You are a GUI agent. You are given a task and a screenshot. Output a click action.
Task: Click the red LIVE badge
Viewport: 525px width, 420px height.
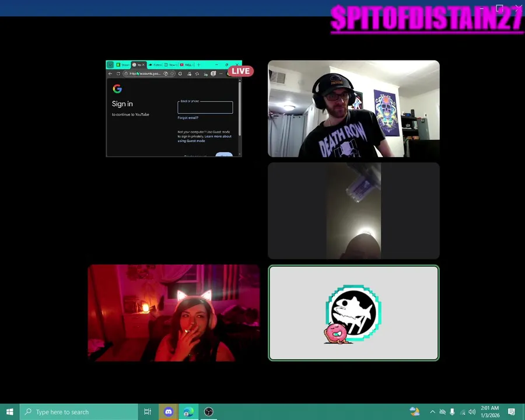coord(241,71)
